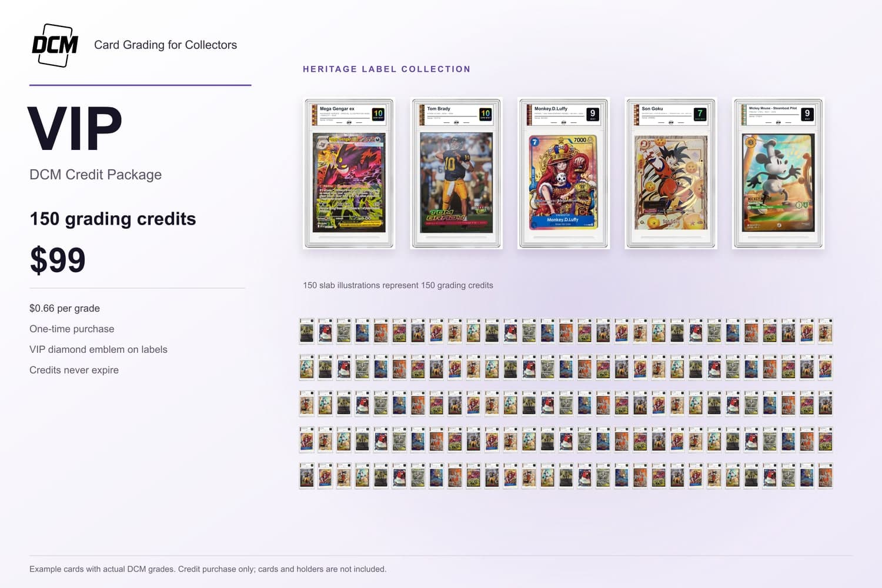This screenshot has height=588, width=882.
Task: Click "VIP diamond emblem on labels" text
Action: 98,349
